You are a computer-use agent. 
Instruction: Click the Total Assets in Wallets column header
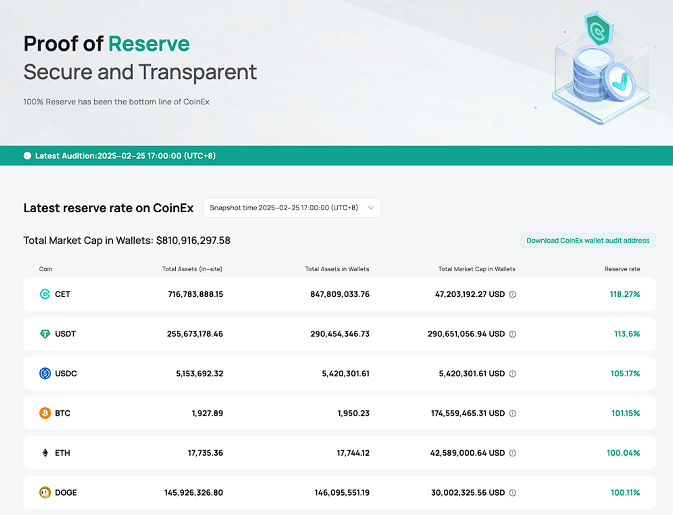[x=337, y=269]
